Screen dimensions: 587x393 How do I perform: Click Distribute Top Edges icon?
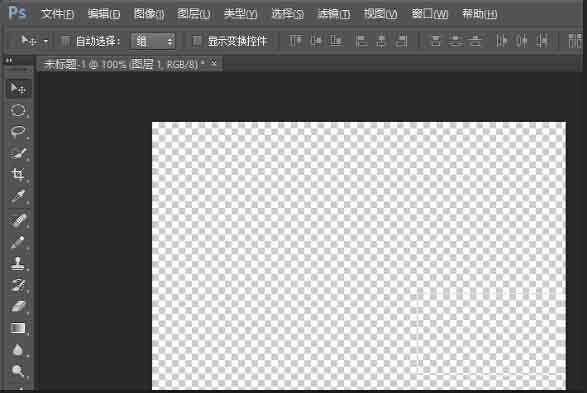pos(435,41)
